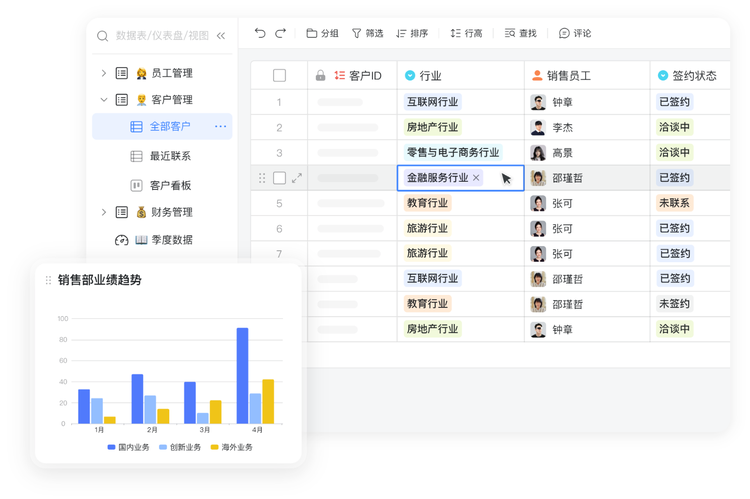
Task: Click the drag handle on 金融服务行业 row
Action: [262, 178]
